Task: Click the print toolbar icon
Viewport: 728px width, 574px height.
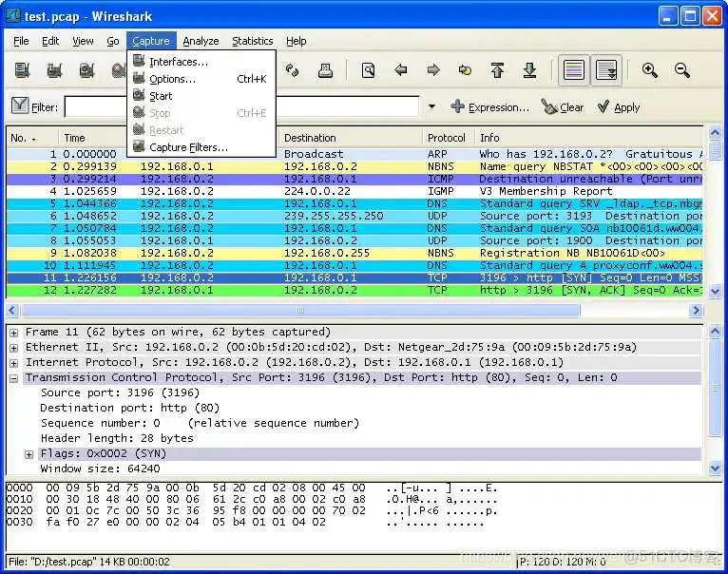Action: pyautogui.click(x=325, y=70)
